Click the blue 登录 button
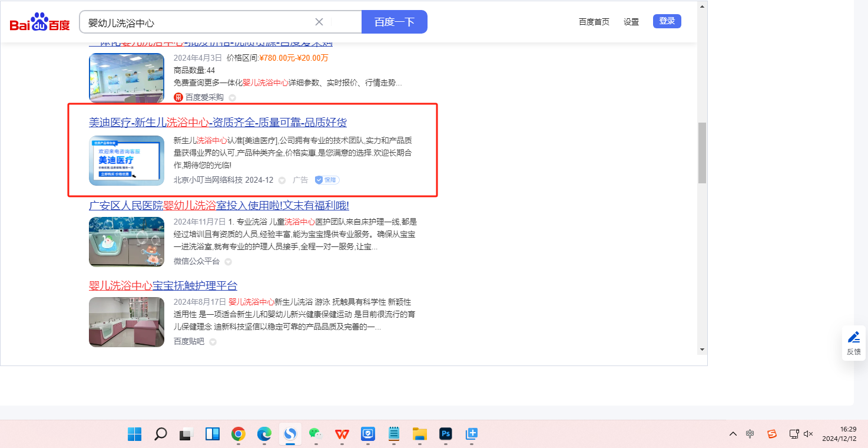The image size is (868, 448). [x=667, y=21]
